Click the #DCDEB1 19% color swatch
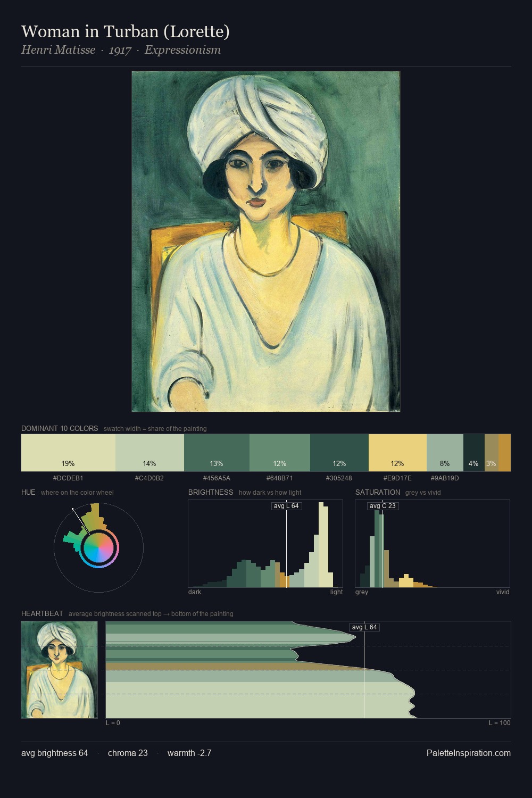Screen dimensions: 532x798 tap(68, 453)
